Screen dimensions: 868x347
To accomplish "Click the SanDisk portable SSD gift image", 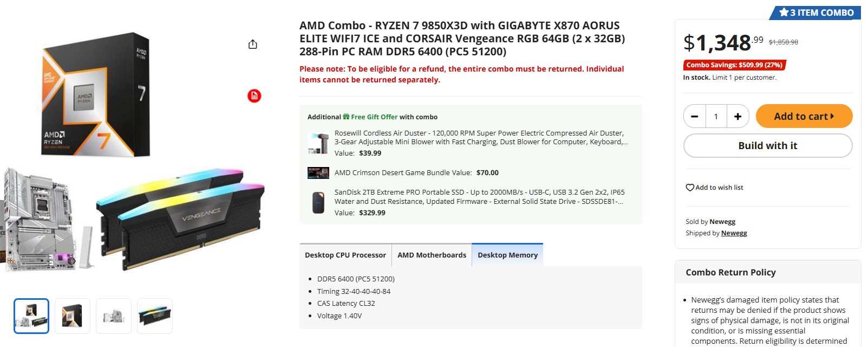I will pos(318,202).
